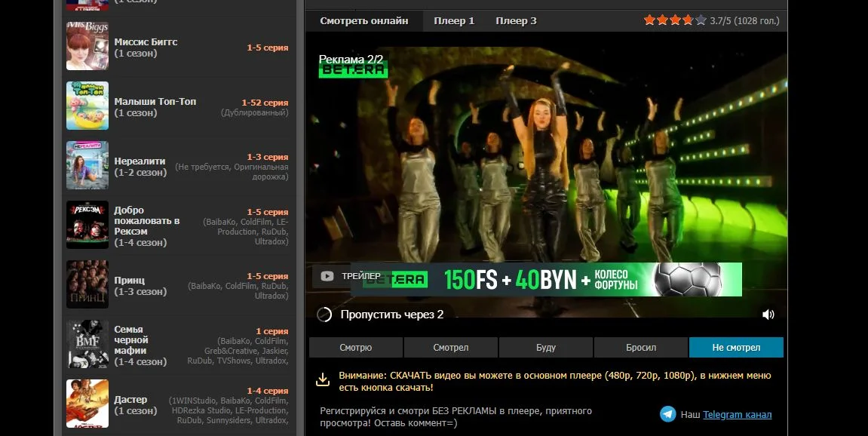Image resolution: width=868 pixels, height=436 pixels.
Task: Click the Внимание: СКАЧАТЬ видео notice text
Action: [555, 381]
